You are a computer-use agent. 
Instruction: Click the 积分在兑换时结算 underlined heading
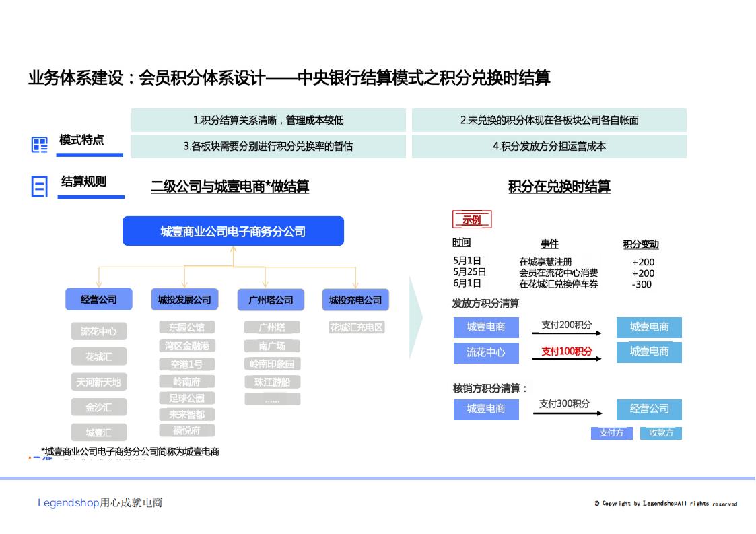pos(559,187)
